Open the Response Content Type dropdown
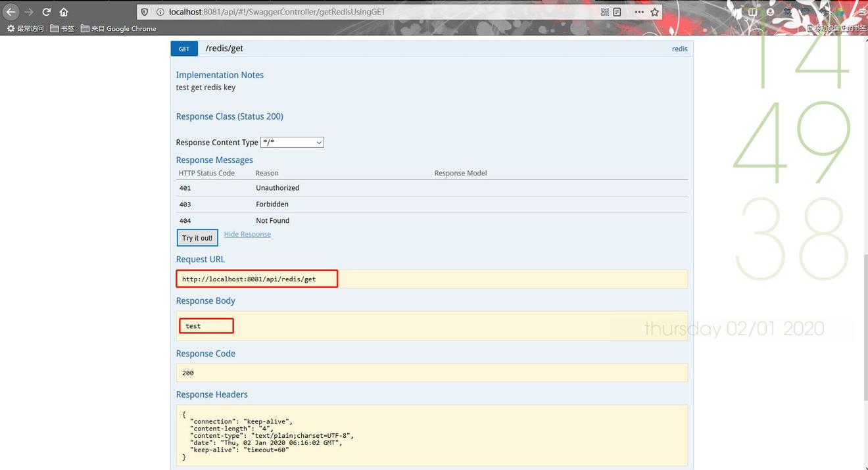This screenshot has width=868, height=470. 292,143
